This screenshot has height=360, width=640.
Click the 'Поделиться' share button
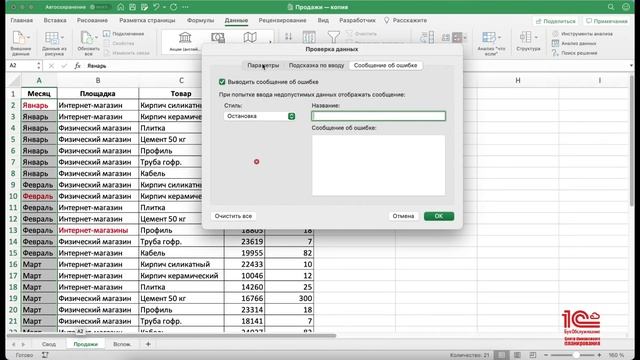pos(556,21)
